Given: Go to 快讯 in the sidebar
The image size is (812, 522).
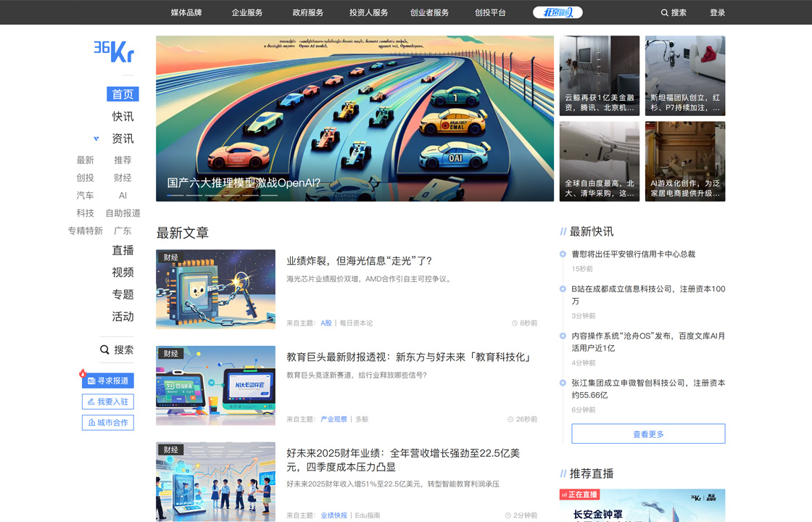Looking at the screenshot, I should click(x=123, y=117).
